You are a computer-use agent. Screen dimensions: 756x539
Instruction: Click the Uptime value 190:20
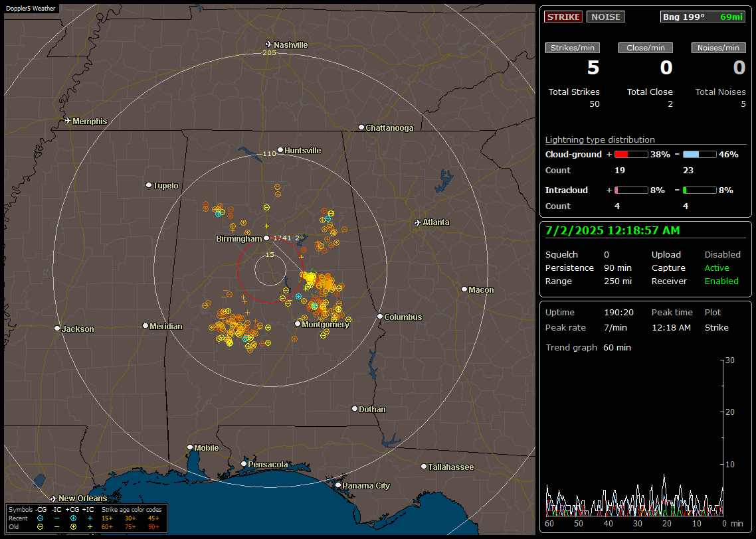pyautogui.click(x=618, y=312)
